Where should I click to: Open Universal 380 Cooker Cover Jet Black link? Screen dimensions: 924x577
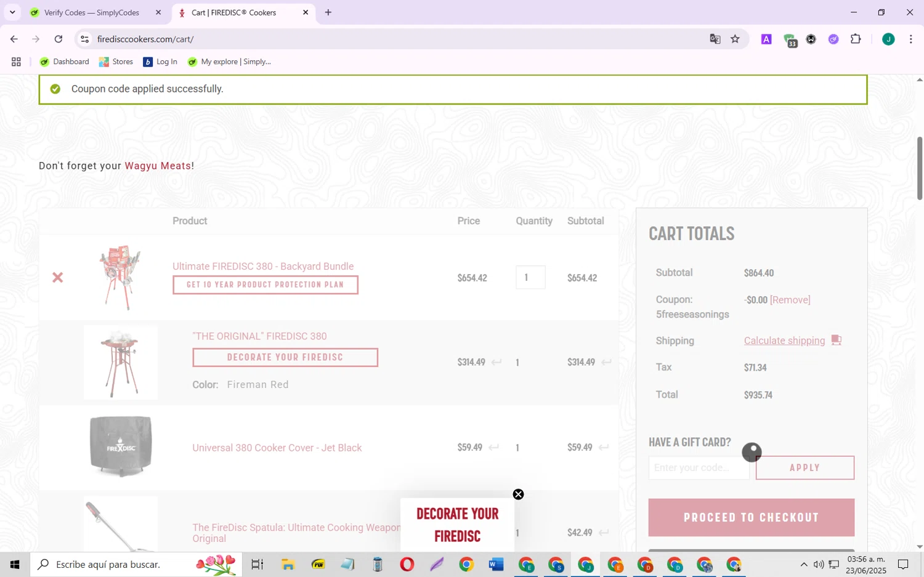click(277, 448)
